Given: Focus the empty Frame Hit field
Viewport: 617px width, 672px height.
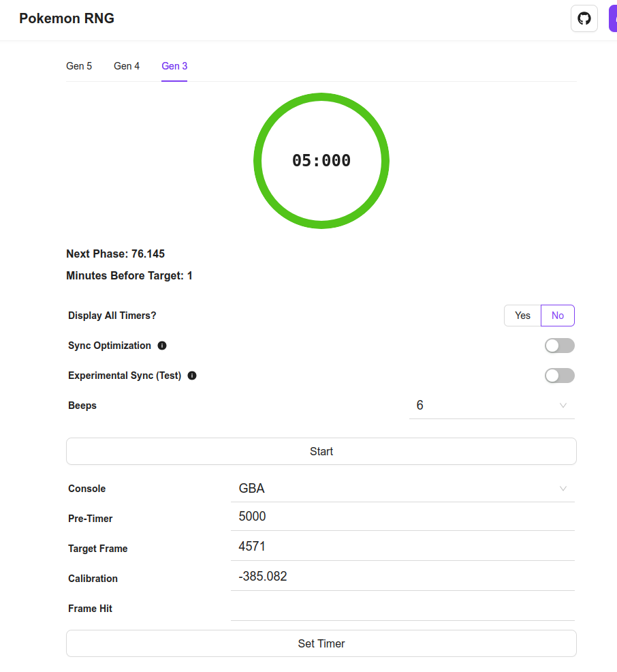Looking at the screenshot, I should [402, 607].
